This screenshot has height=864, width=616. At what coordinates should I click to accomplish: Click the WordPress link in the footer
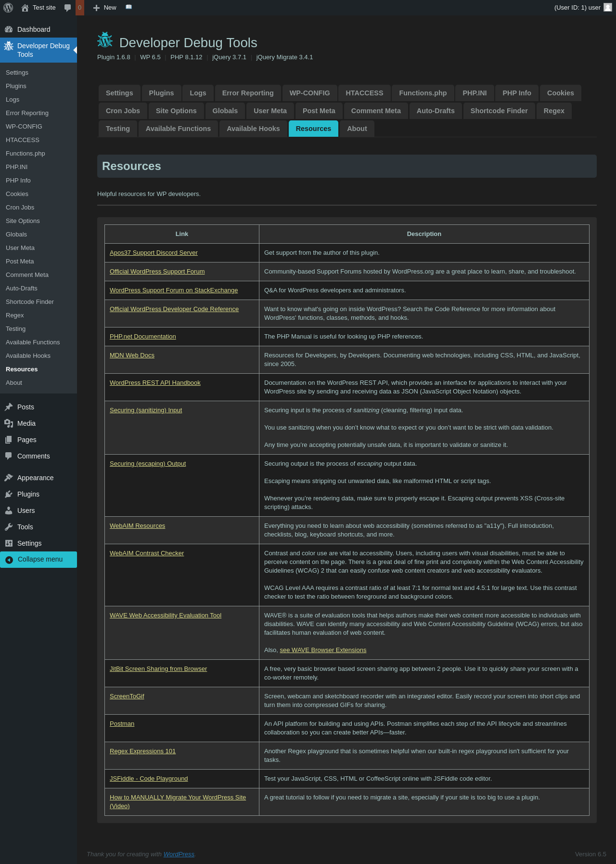coord(179,854)
